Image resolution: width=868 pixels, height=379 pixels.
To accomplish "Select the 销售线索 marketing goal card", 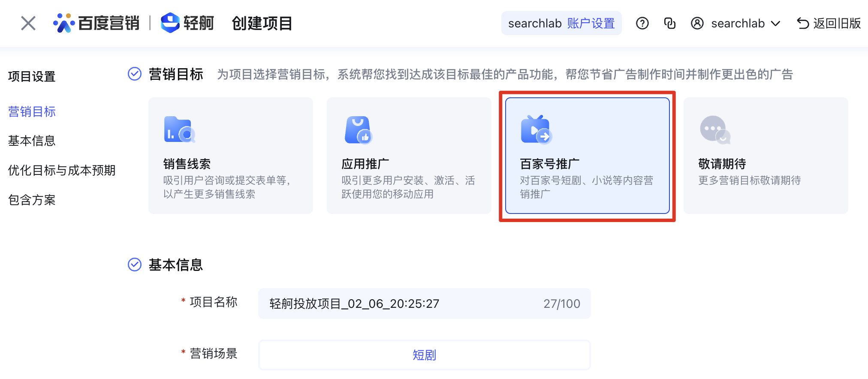I will 231,156.
